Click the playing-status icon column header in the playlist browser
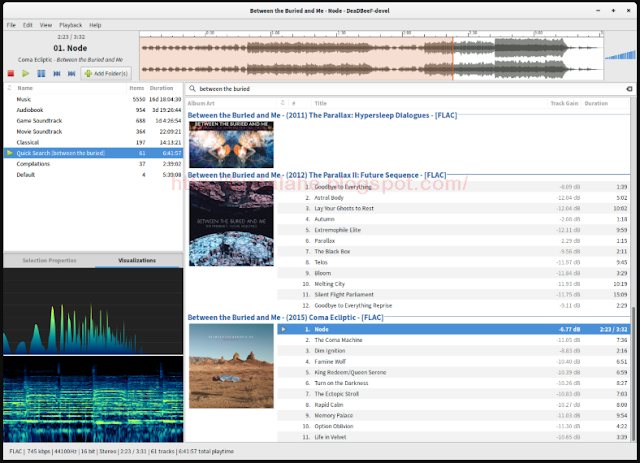Viewport: 640px width, 463px height. coord(9,88)
